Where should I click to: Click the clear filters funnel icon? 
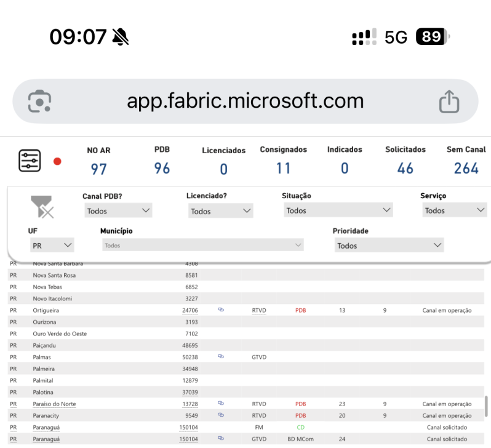[42, 207]
